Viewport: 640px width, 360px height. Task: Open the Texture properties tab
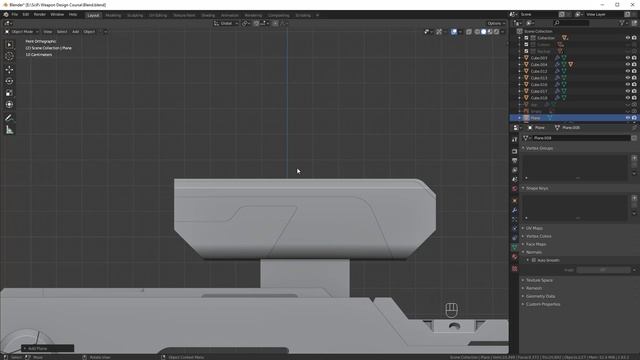514,269
